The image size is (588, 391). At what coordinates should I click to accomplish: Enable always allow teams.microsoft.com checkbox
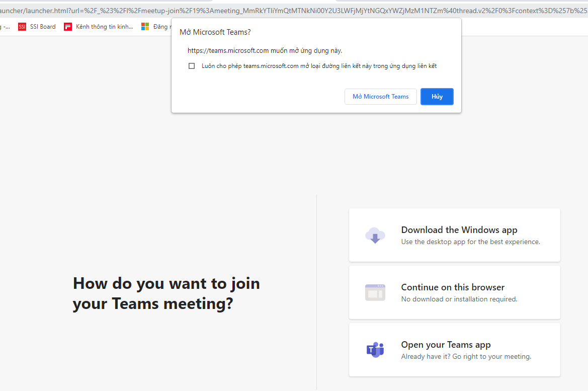(192, 66)
